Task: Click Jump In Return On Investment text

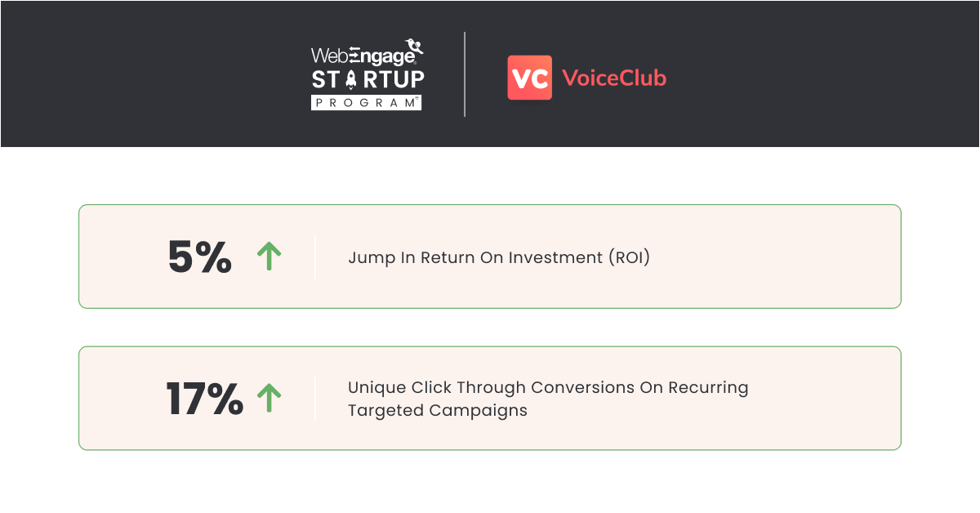Action: [499, 257]
